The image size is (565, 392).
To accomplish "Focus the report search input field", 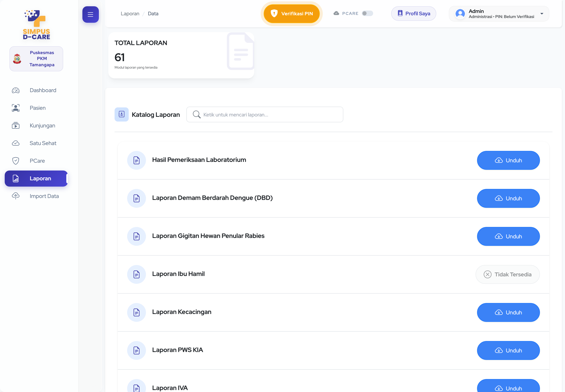I will click(x=265, y=114).
